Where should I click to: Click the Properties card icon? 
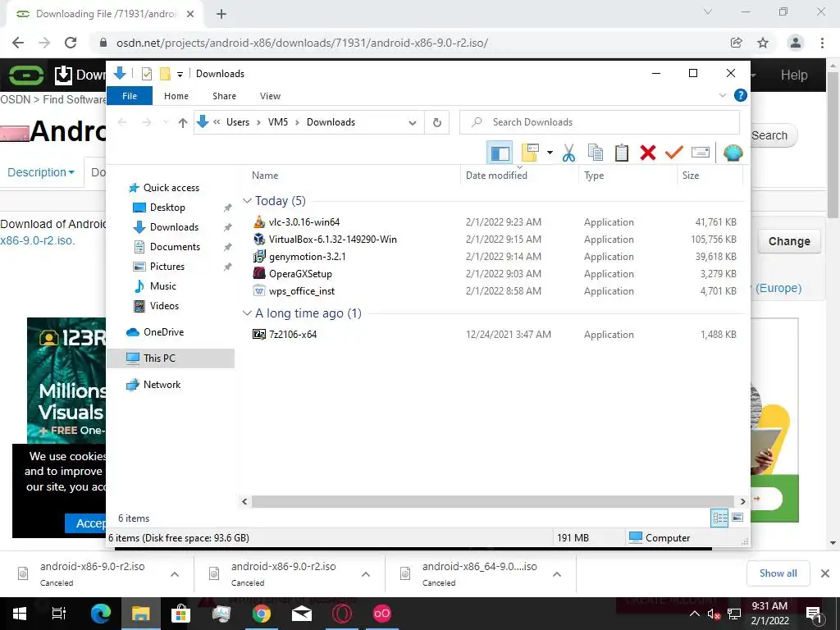click(x=701, y=153)
